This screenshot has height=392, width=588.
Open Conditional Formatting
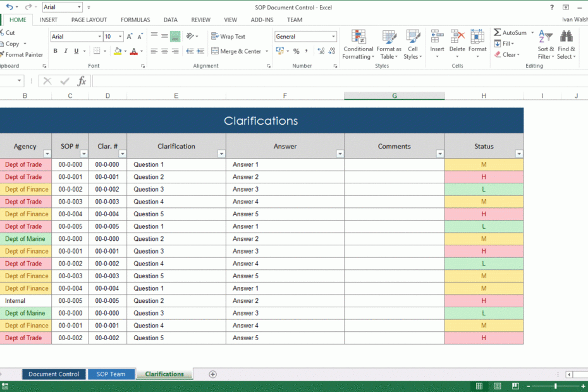358,44
